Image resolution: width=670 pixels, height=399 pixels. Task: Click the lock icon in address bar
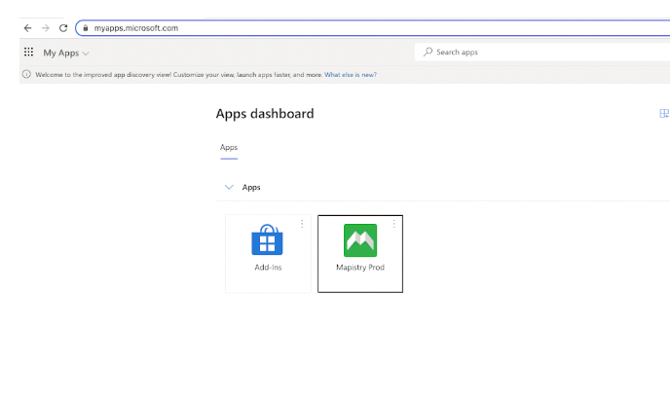click(x=85, y=28)
